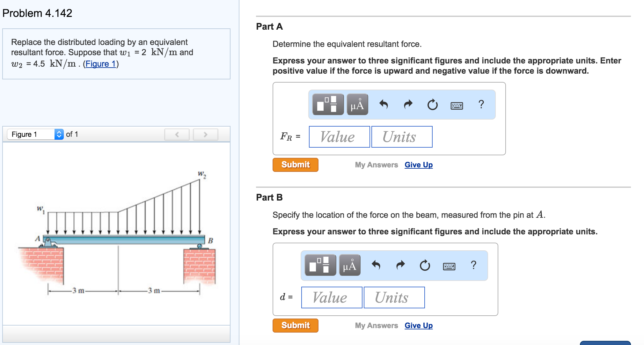Click the undo arrow in Part A toolbar
644x345 pixels.
[x=384, y=104]
